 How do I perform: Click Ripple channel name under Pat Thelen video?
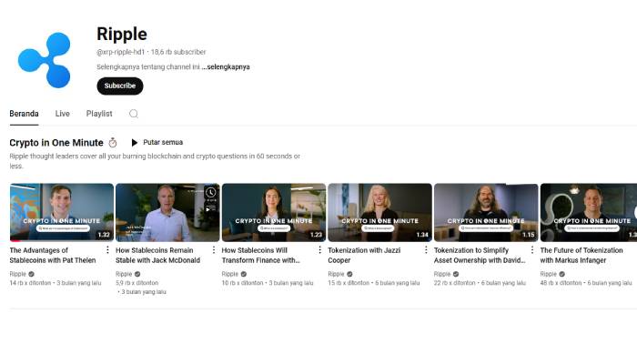point(18,274)
